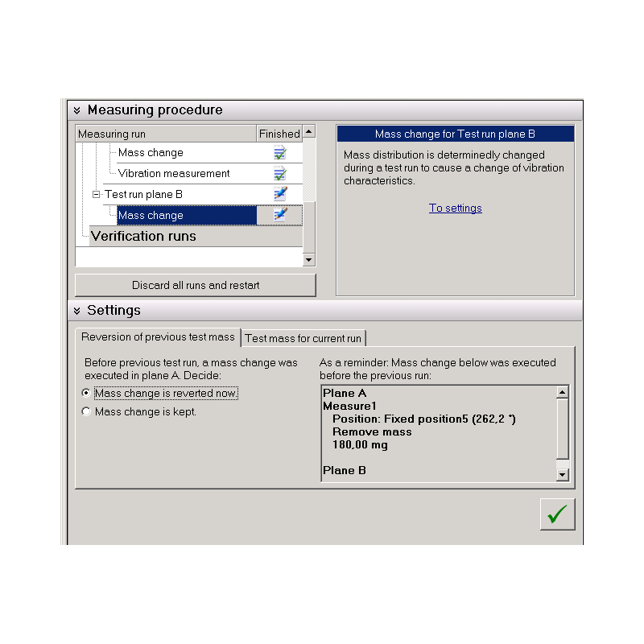Viewport: 644px width, 644px height.
Task: Open 'Reversion of previous test mass' tab
Action: (x=158, y=337)
